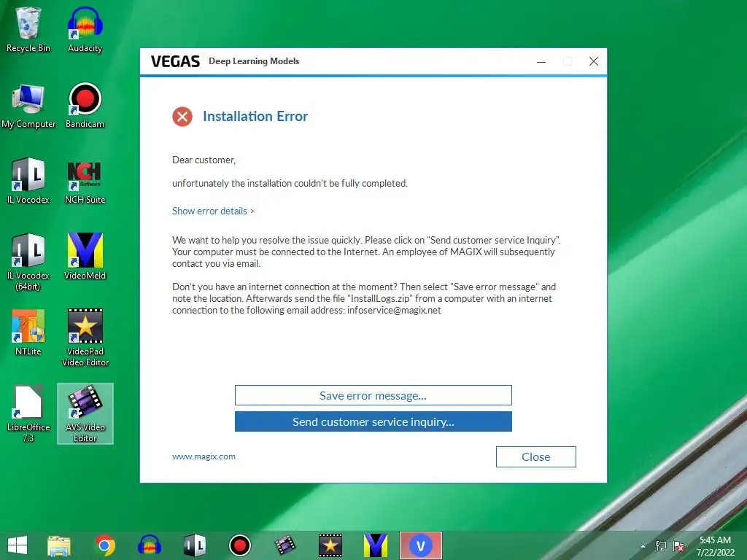Close the VEGAS installer window with X

[594, 61]
